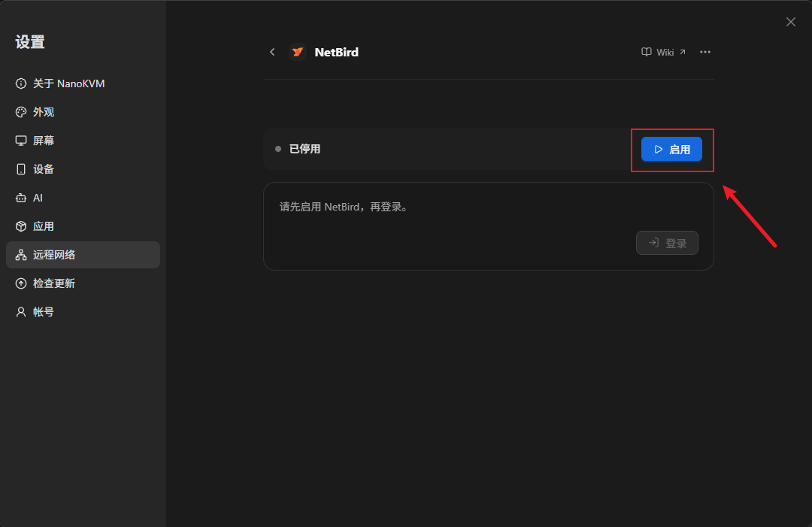
Task: Click the NetBird title text
Action: click(337, 53)
